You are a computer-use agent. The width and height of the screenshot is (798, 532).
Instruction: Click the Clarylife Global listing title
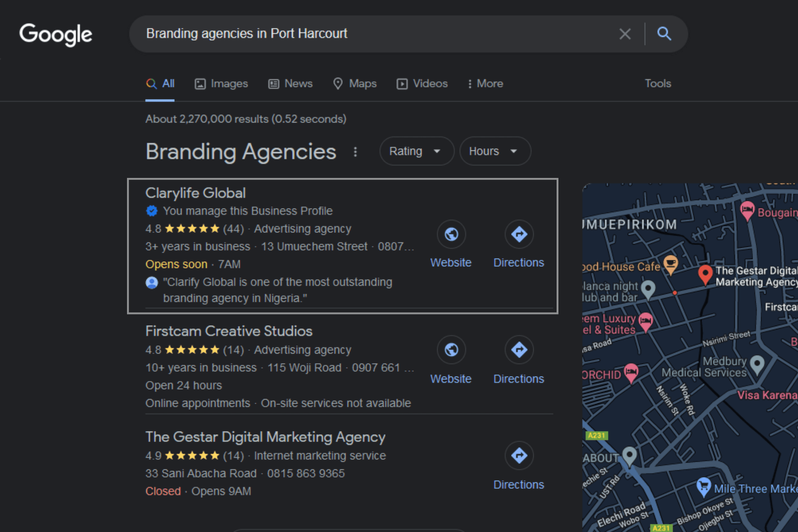(195, 193)
